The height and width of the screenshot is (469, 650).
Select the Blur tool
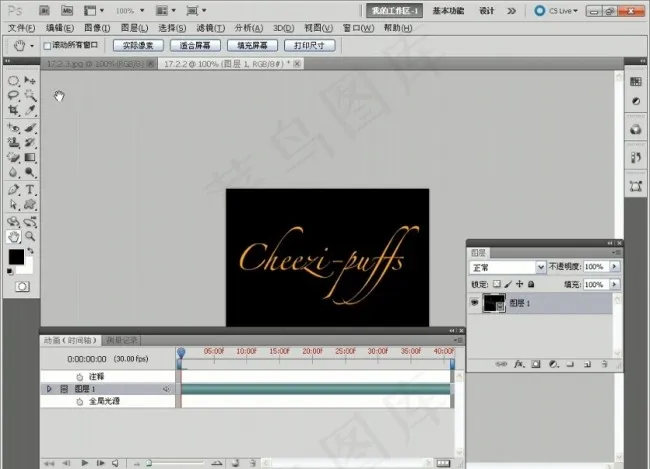tap(13, 172)
